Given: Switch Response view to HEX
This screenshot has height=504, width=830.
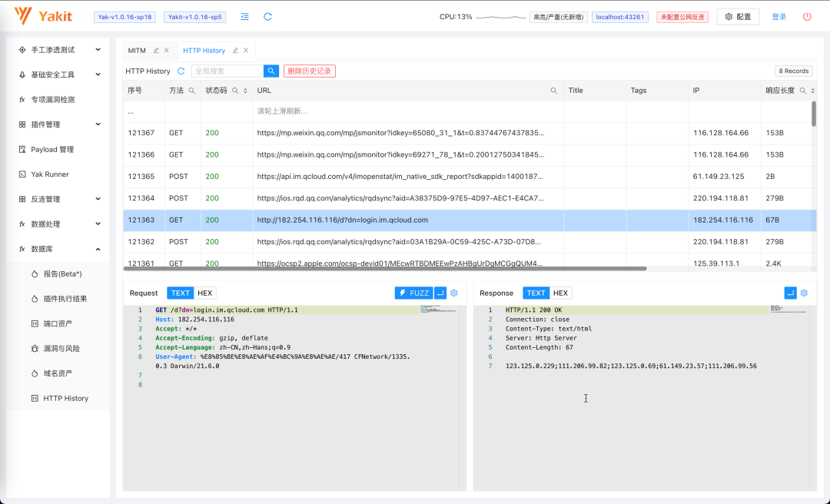Looking at the screenshot, I should click(x=560, y=293).
